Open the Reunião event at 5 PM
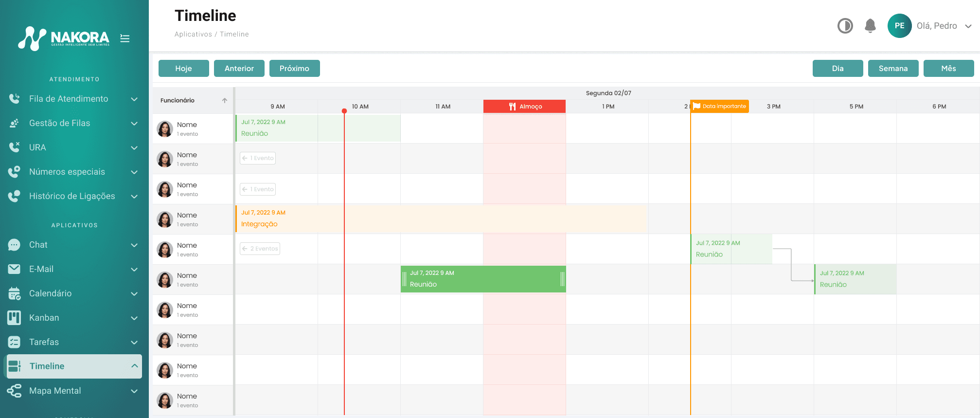 point(855,279)
